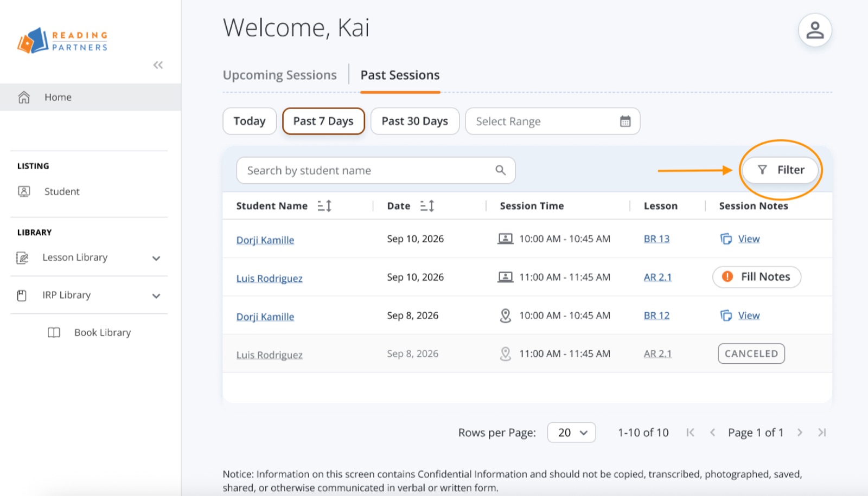
Task: Click the search magnifier icon
Action: click(500, 170)
